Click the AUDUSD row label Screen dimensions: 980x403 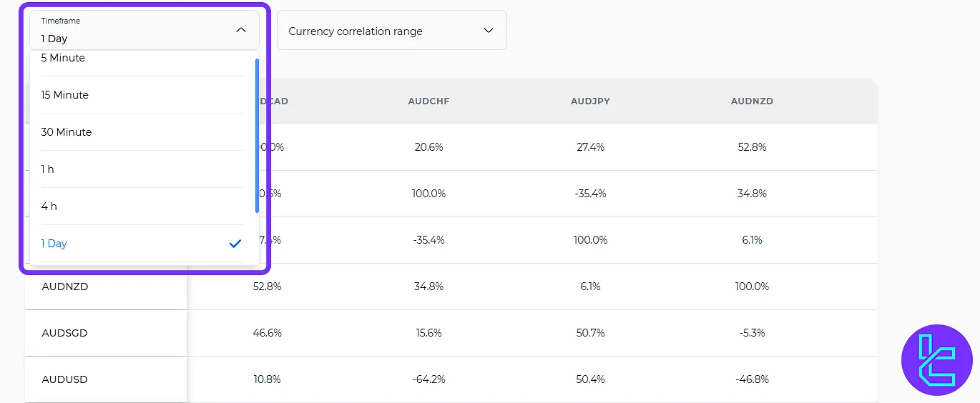pos(65,379)
